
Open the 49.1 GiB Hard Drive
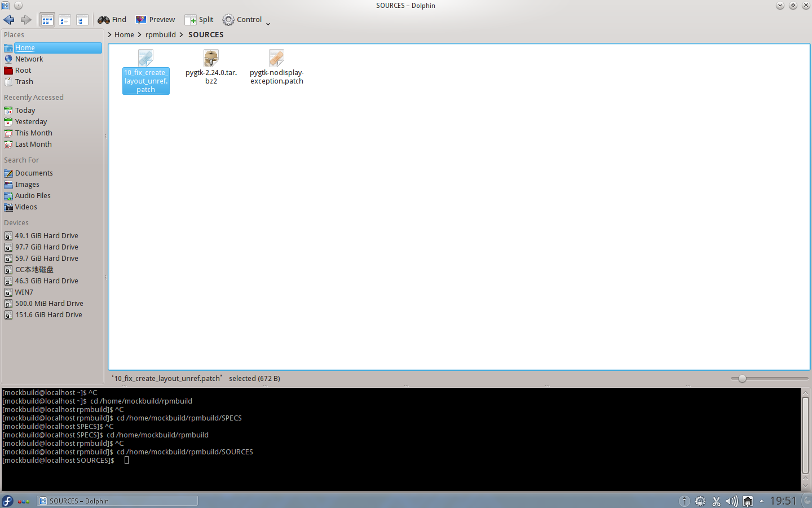coord(52,236)
